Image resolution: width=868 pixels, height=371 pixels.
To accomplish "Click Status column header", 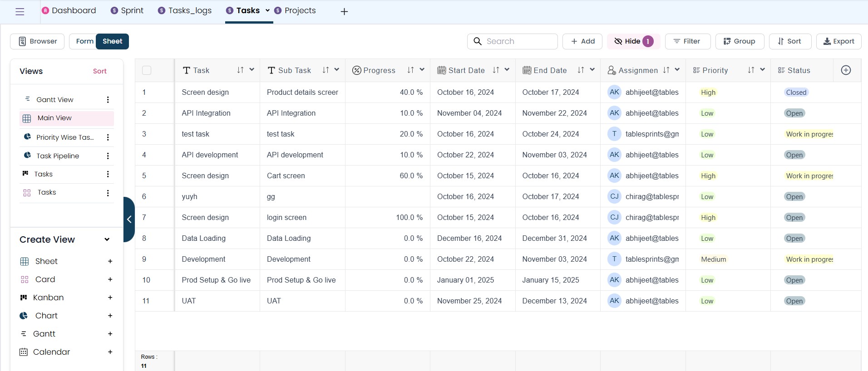I will pyautogui.click(x=802, y=70).
